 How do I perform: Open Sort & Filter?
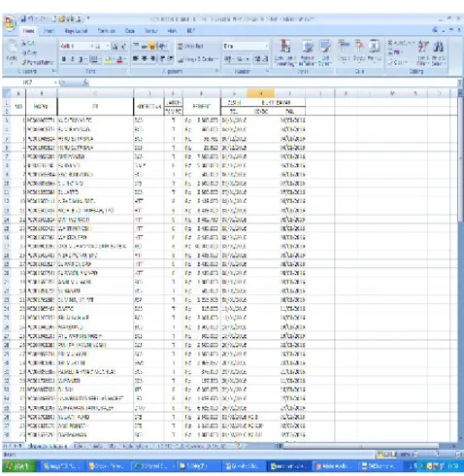click(423, 52)
